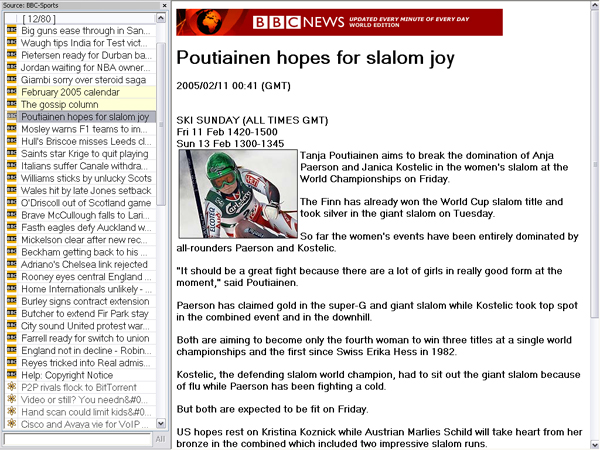The height and width of the screenshot is (450, 600).
Task: Click the date '2005/02/11 00:41 (GMT)'
Action: click(x=233, y=86)
